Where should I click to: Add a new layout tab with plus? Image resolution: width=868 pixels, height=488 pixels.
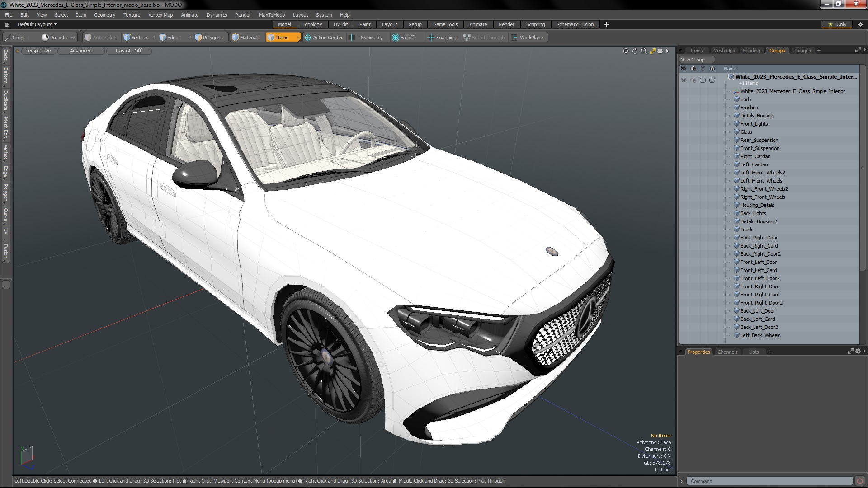point(606,24)
